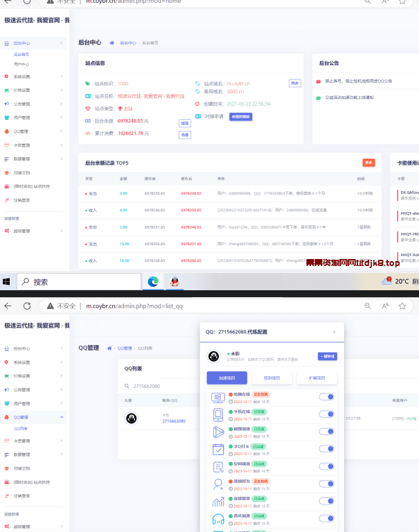Select the 签到项目 tab in the dialog

271,378
